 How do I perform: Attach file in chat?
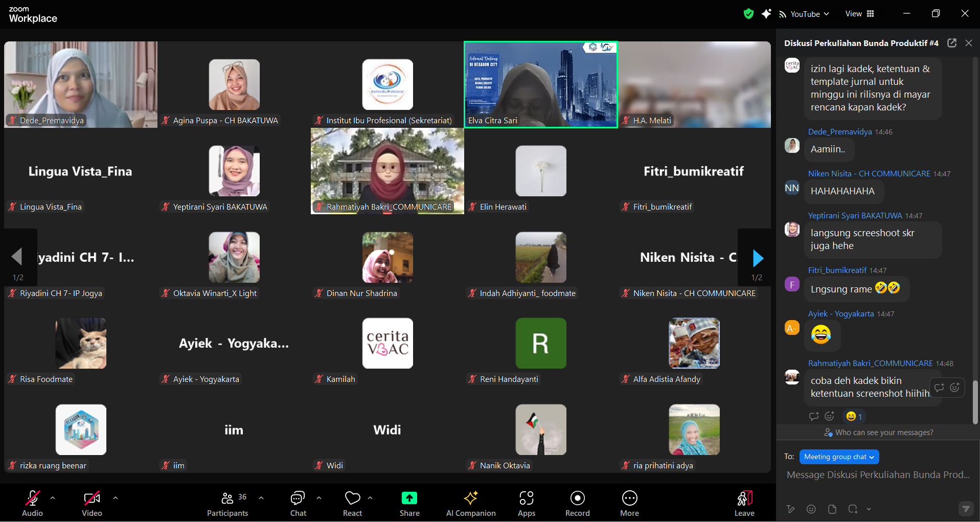[832, 509]
